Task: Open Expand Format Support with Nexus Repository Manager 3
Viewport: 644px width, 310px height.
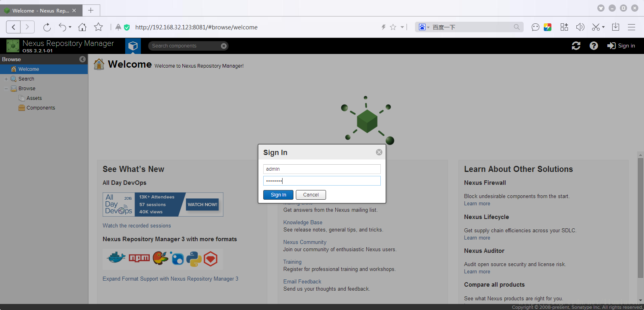Action: (x=170, y=279)
